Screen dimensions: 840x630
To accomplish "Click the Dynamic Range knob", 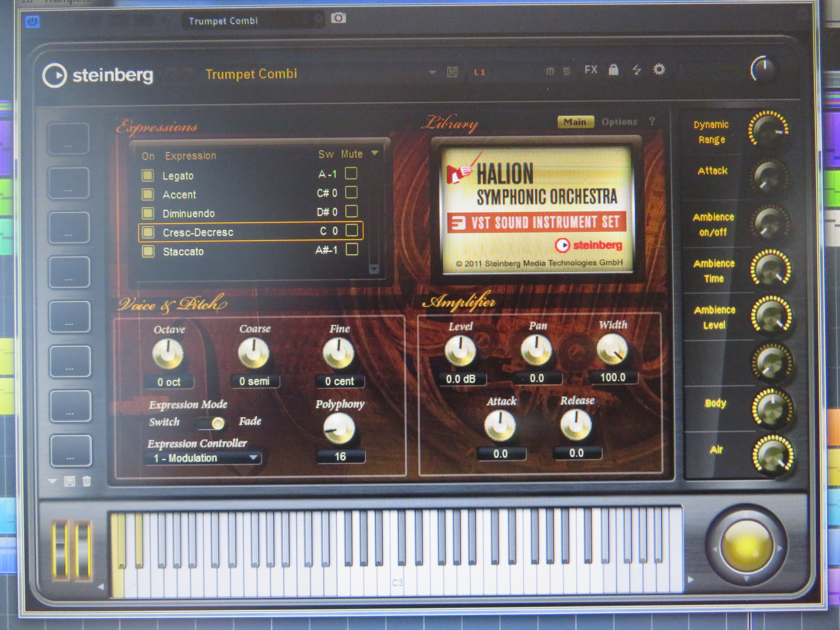I will (x=769, y=129).
